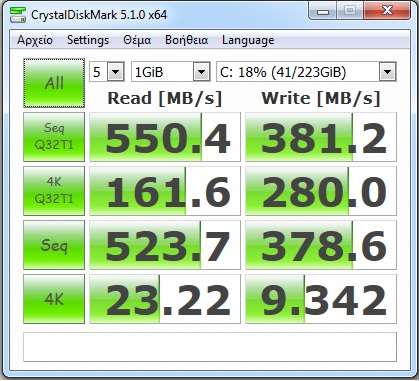This screenshot has height=381, width=420.
Task: Start the Seq Q32T1 test
Action: click(x=54, y=137)
